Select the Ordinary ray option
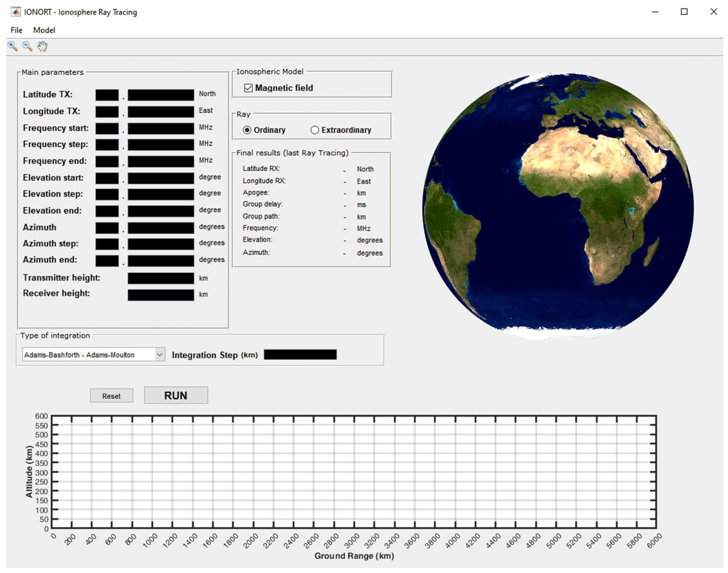 [247, 130]
